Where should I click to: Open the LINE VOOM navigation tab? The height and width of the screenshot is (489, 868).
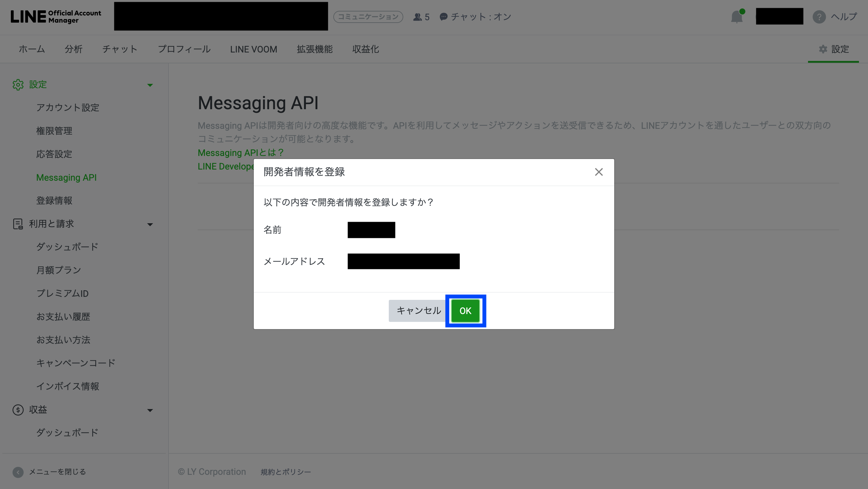click(x=253, y=49)
